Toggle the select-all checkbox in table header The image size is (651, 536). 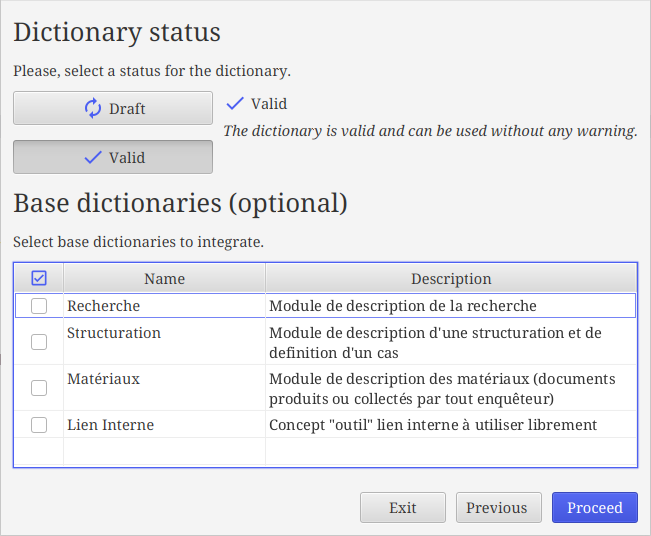click(x=39, y=278)
